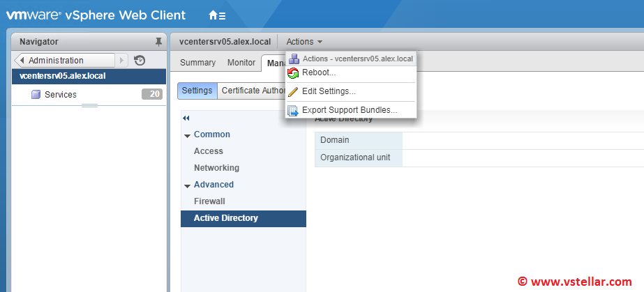
Task: Collapse the Advanced section
Action: tap(187, 185)
